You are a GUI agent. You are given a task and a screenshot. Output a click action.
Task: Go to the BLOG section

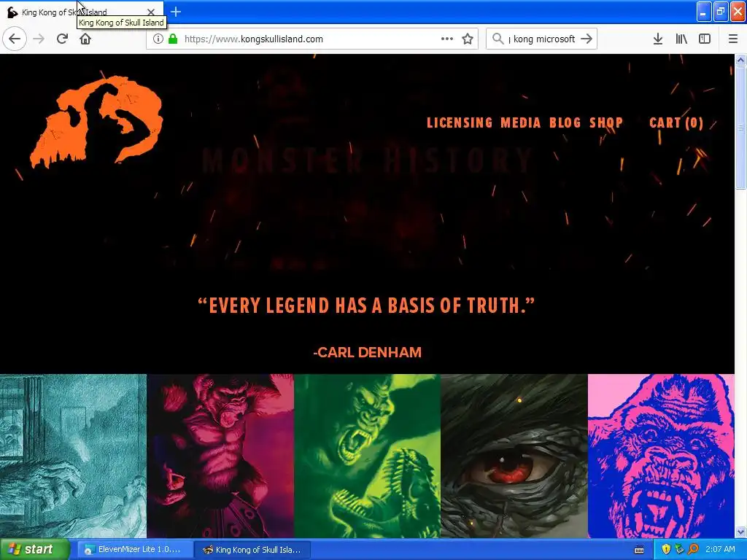point(565,122)
